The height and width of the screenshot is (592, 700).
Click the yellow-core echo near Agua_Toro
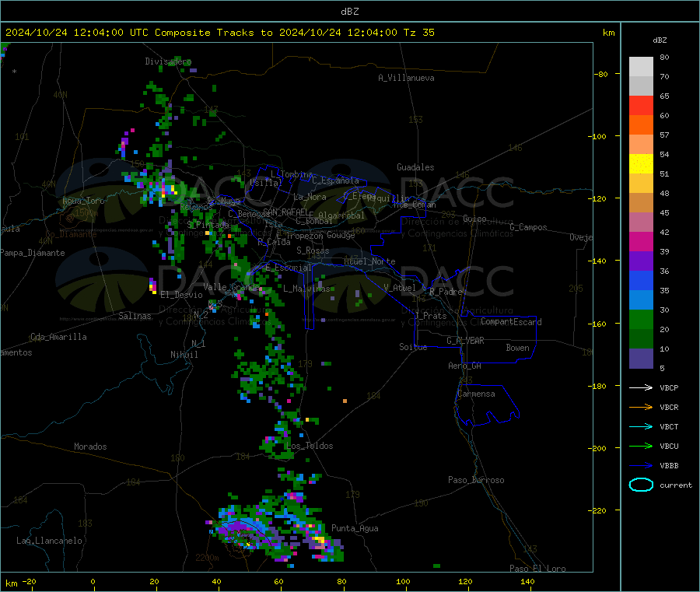point(167,190)
